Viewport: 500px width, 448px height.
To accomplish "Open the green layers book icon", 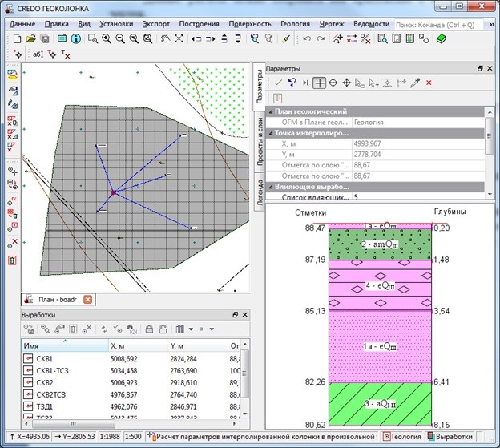I will pos(442,39).
